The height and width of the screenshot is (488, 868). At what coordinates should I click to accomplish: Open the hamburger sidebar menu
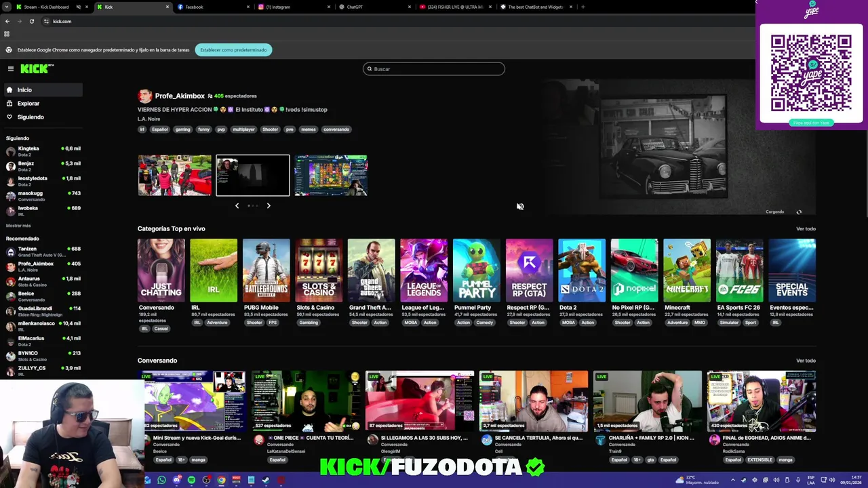[x=11, y=68]
